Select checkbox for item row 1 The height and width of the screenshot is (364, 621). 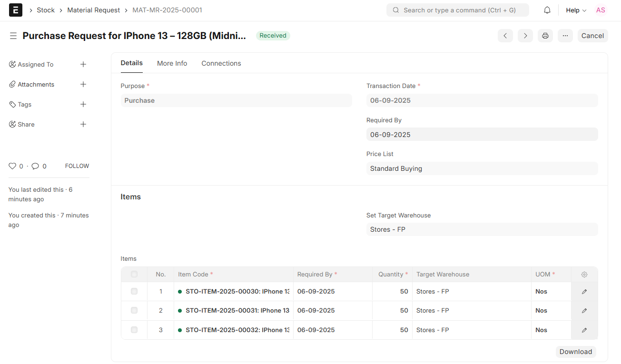(134, 291)
